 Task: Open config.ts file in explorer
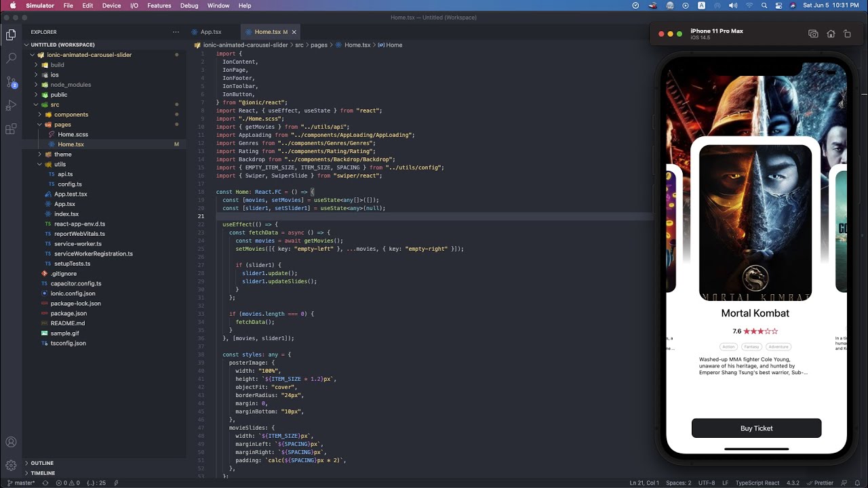(x=70, y=184)
